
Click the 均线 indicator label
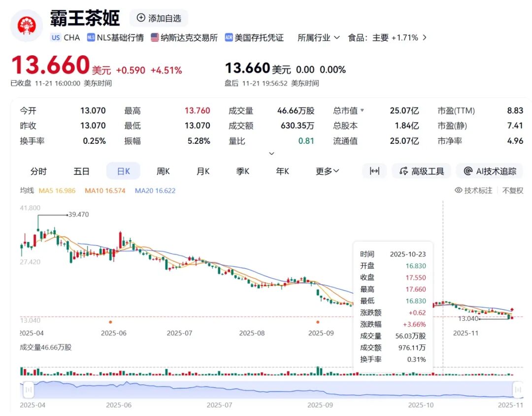(x=27, y=190)
